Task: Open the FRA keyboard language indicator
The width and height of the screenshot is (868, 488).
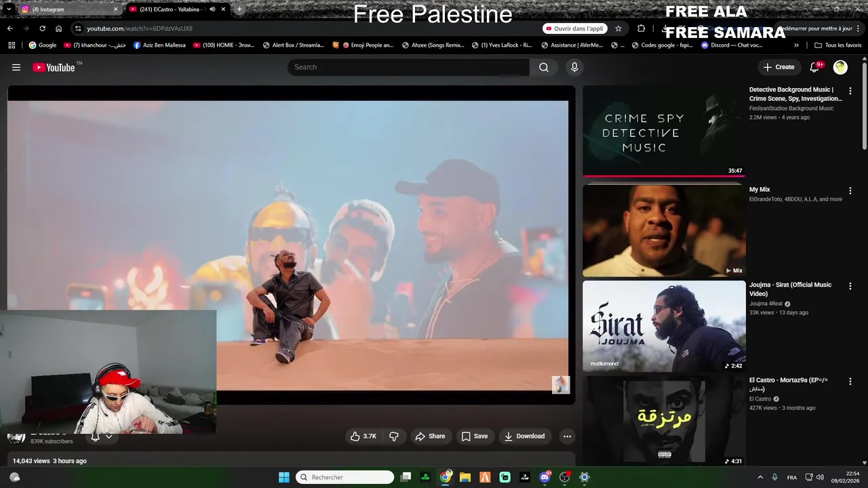Action: pyautogui.click(x=792, y=477)
